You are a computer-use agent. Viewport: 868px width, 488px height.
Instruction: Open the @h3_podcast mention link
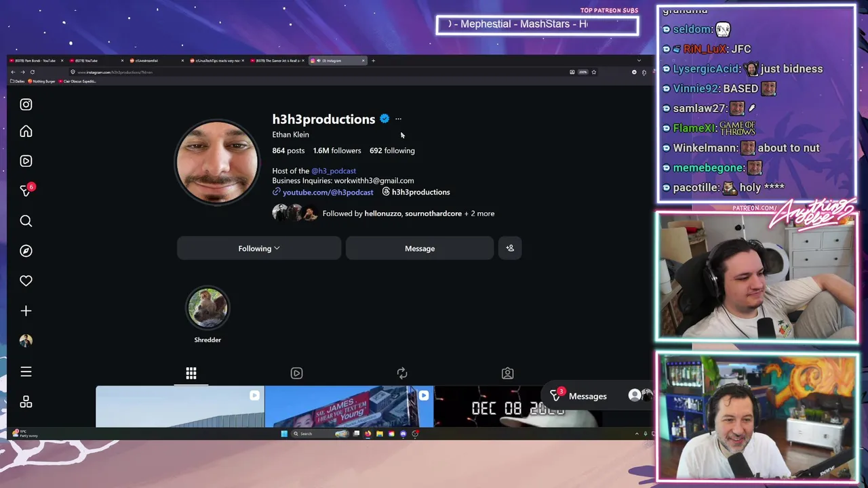(334, 171)
